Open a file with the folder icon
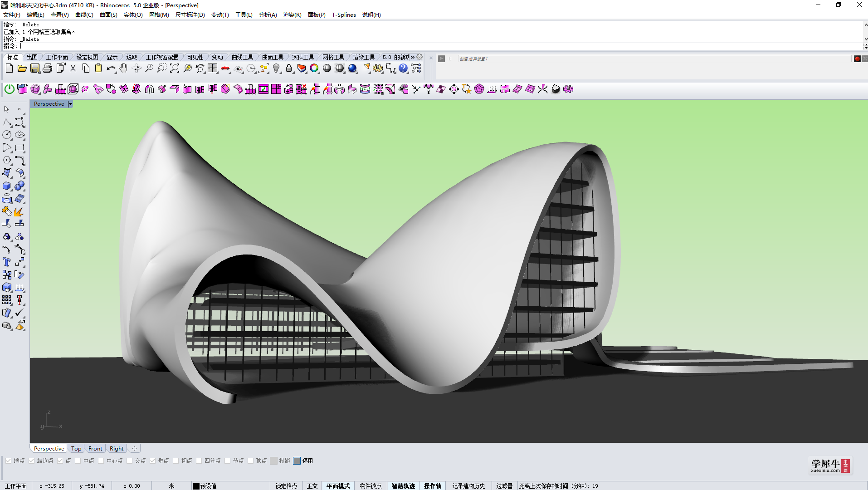Image resolution: width=868 pixels, height=490 pixels. pos(22,69)
